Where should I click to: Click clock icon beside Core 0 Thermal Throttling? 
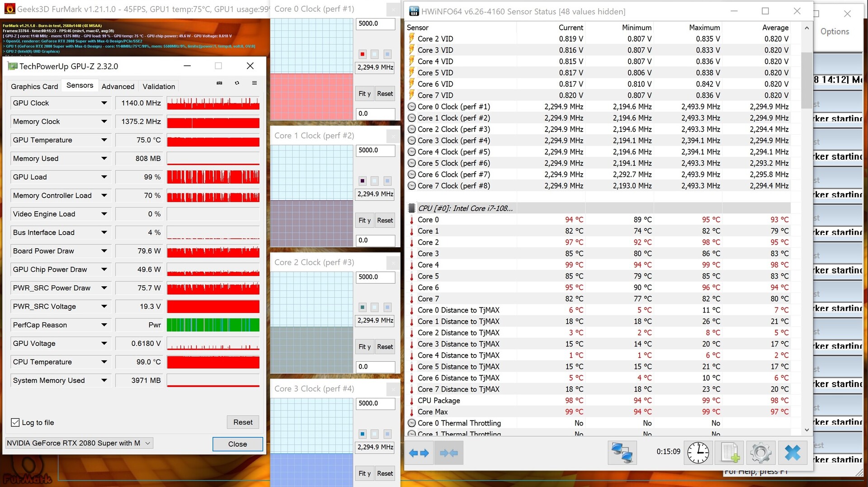[411, 423]
